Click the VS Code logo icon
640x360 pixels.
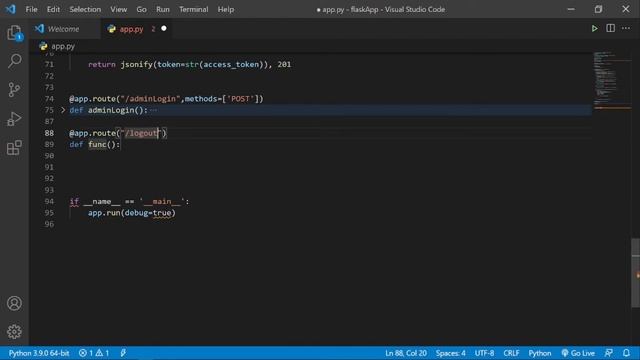pyautogui.click(x=10, y=9)
